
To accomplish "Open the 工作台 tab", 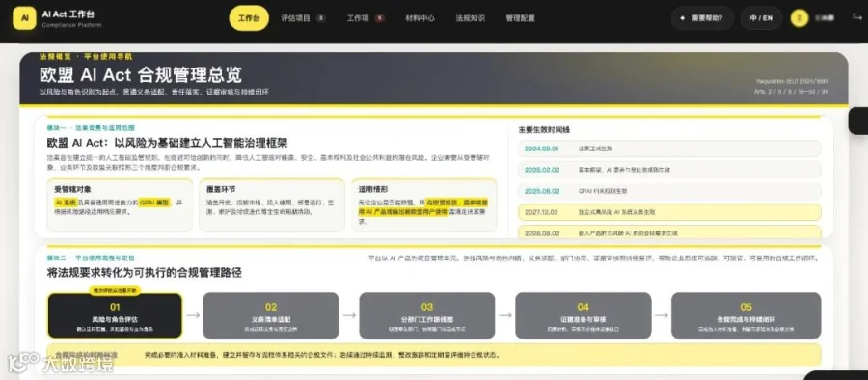I will pyautogui.click(x=249, y=18).
